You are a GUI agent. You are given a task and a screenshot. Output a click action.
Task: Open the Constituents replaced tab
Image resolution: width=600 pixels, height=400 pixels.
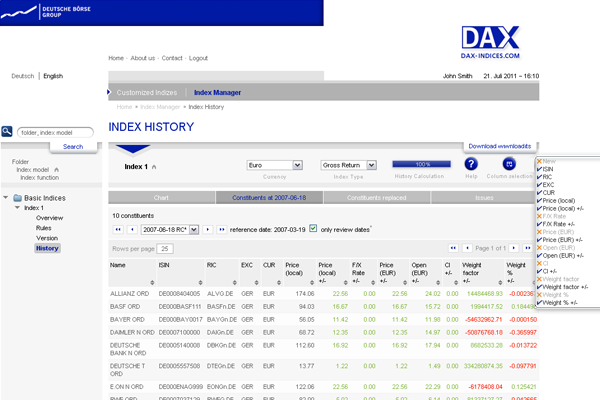point(377,198)
